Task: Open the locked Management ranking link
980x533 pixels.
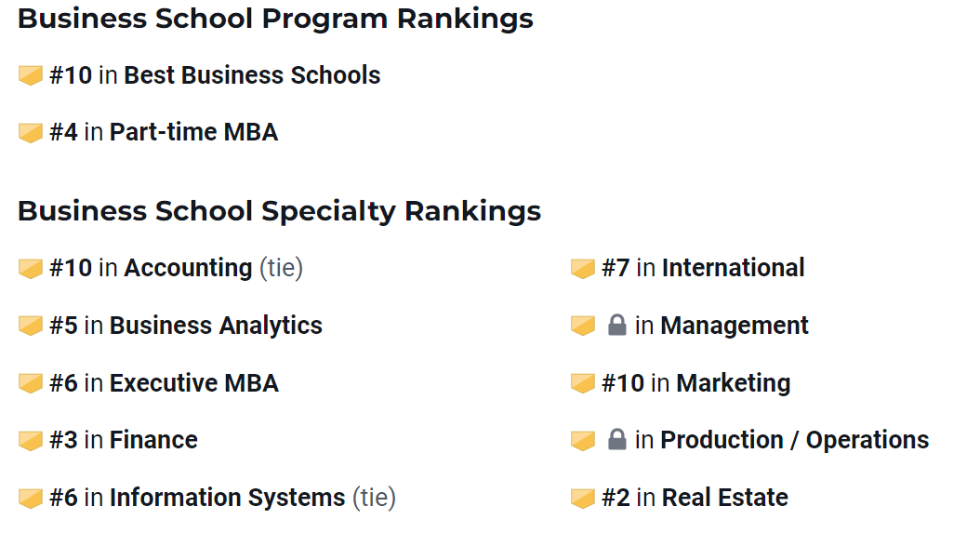Action: (x=735, y=326)
